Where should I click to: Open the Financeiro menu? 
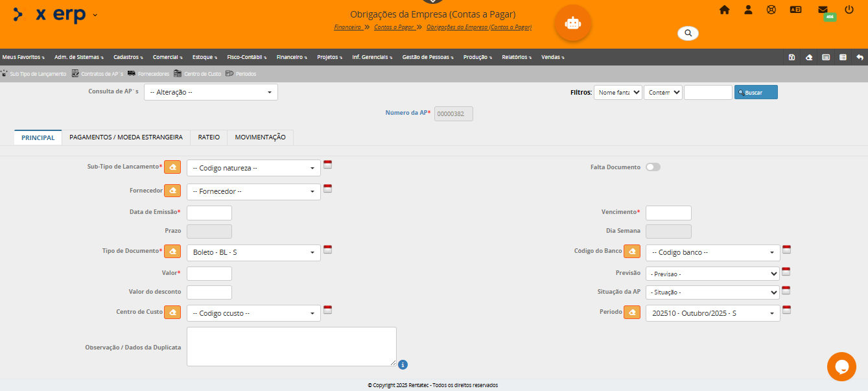(291, 57)
